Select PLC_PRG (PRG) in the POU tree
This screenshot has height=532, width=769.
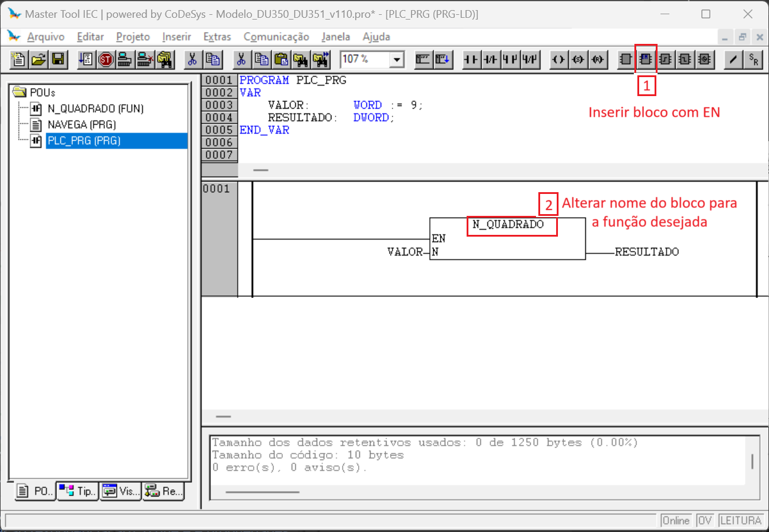coord(84,141)
